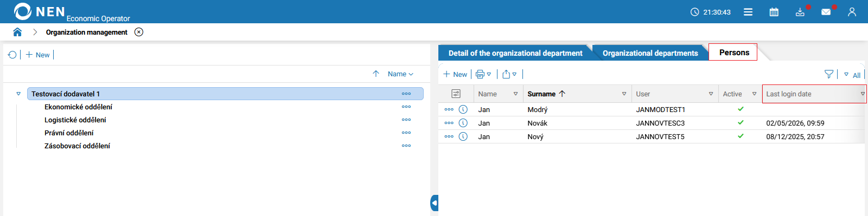The height and width of the screenshot is (216, 868).
Task: Select Právní oddělení department
Action: [69, 133]
